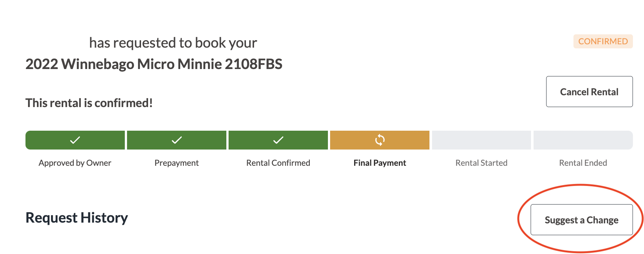Viewport: 644px width, 254px height.
Task: Click the checkmark in Rental Confirmed step
Action: [278, 140]
